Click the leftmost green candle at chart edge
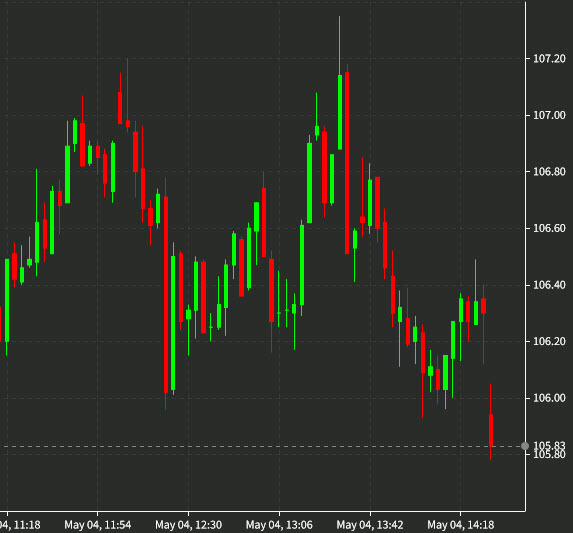 click(x=7, y=301)
